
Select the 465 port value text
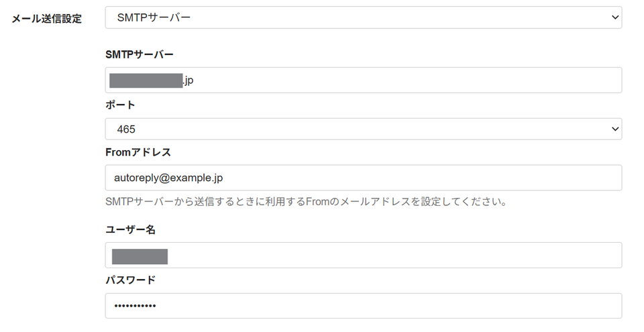click(126, 129)
